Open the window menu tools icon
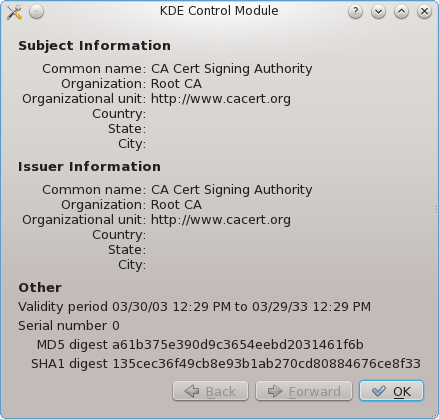 coord(14,12)
